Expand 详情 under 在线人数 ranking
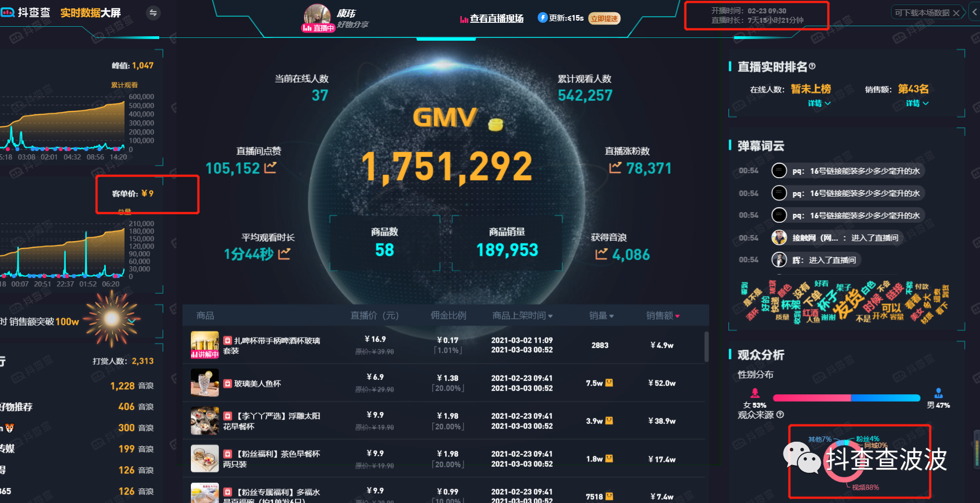The width and height of the screenshot is (980, 503). coord(819,103)
